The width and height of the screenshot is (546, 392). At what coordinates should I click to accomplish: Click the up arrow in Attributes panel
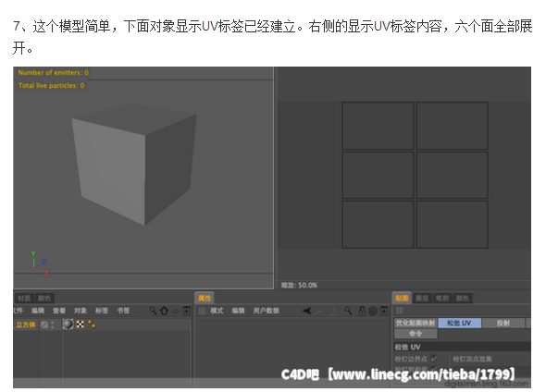(333, 311)
